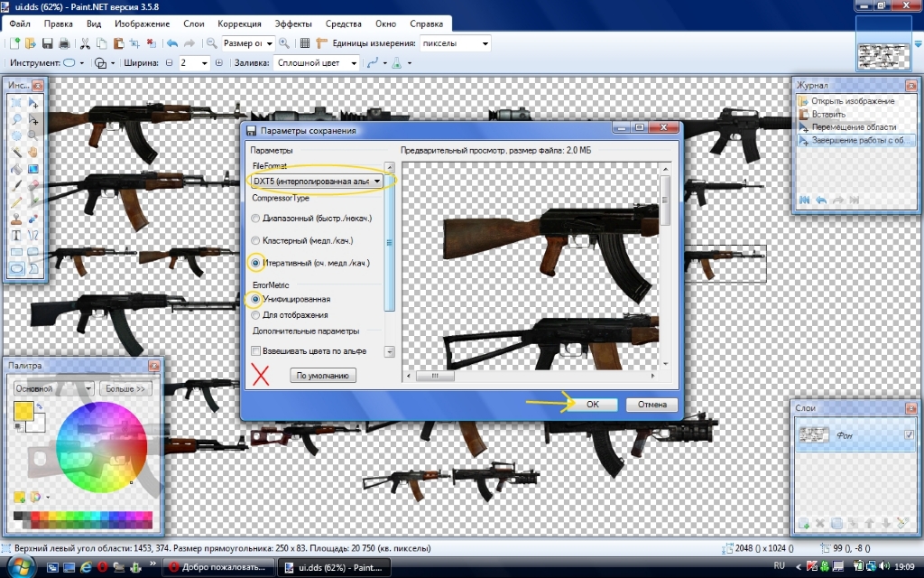924x578 pixels.
Task: Click the Cut scissors icon
Action: 85,43
